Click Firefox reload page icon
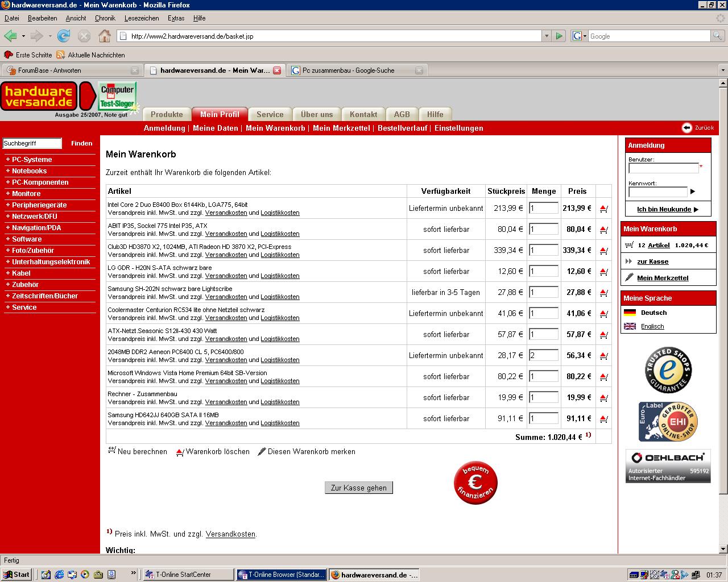Screen dimensions: 728x582 pos(64,36)
